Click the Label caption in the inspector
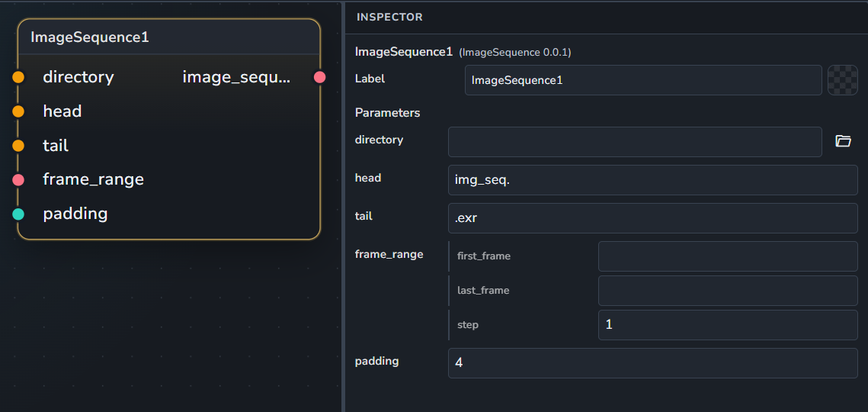 [x=370, y=79]
